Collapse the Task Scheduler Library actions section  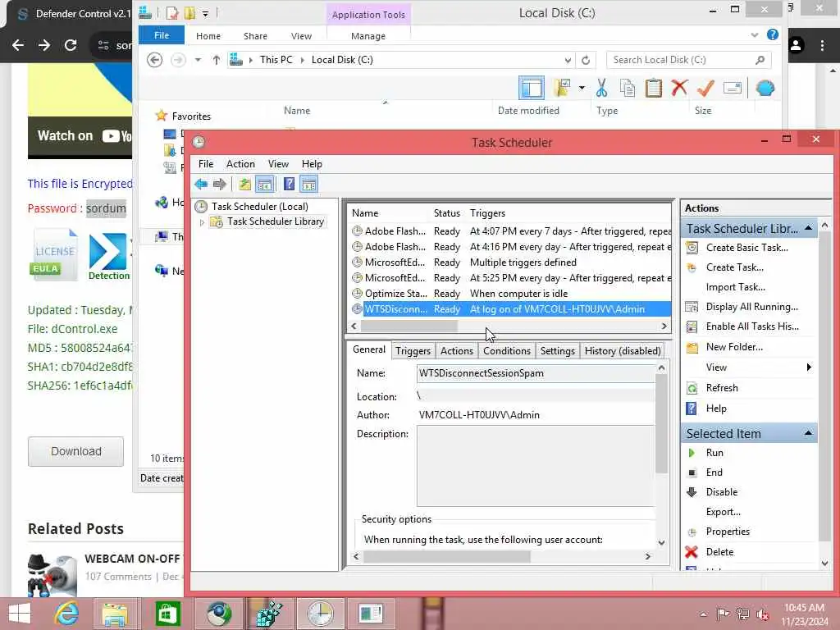808,229
